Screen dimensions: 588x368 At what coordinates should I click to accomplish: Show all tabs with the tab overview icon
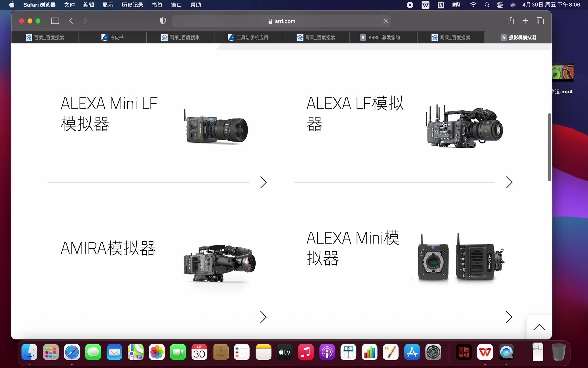click(x=540, y=21)
